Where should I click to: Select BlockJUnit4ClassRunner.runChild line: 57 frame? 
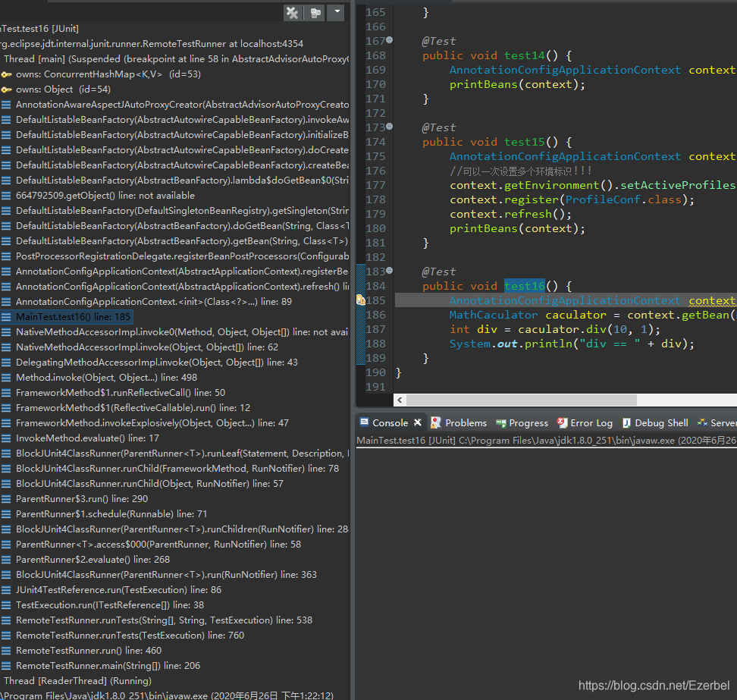pos(149,484)
